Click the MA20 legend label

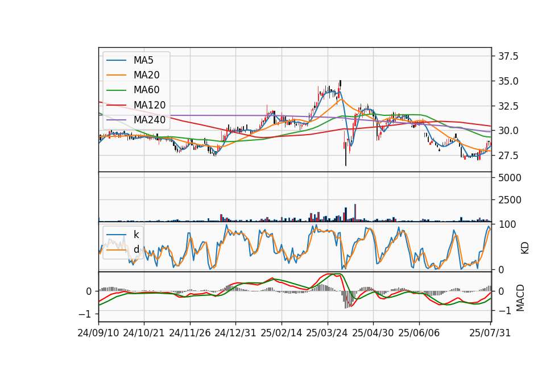tap(146, 75)
